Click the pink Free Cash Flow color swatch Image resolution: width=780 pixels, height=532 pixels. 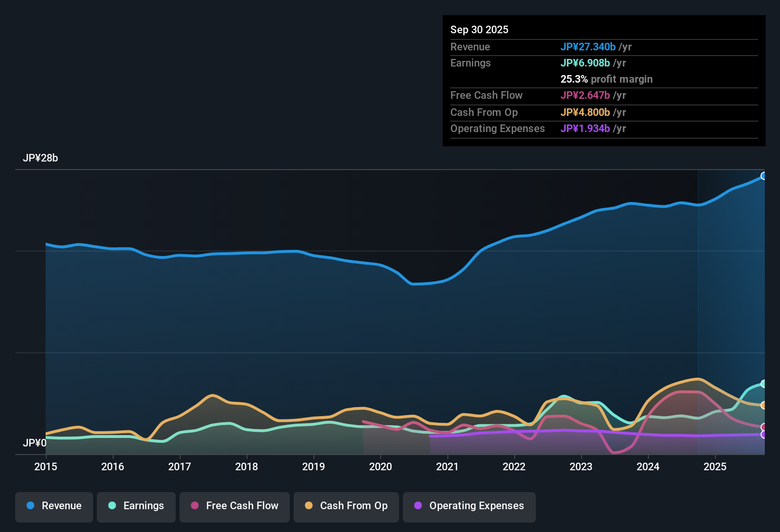click(194, 506)
